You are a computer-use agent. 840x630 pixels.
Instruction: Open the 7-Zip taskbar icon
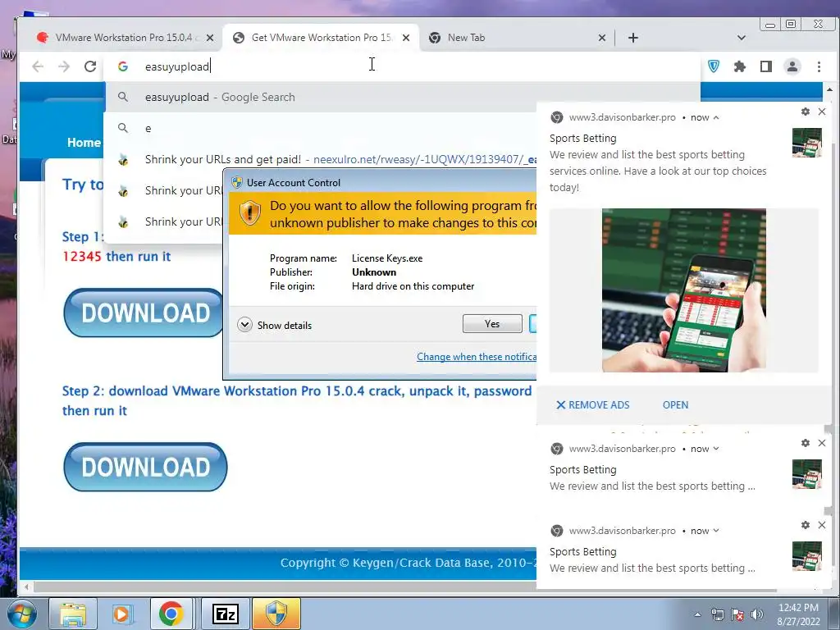[x=225, y=614]
